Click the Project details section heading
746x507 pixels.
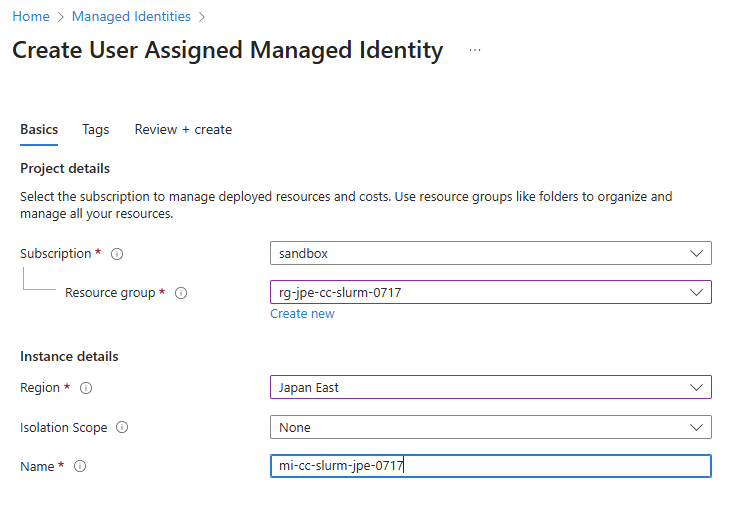[65, 168]
